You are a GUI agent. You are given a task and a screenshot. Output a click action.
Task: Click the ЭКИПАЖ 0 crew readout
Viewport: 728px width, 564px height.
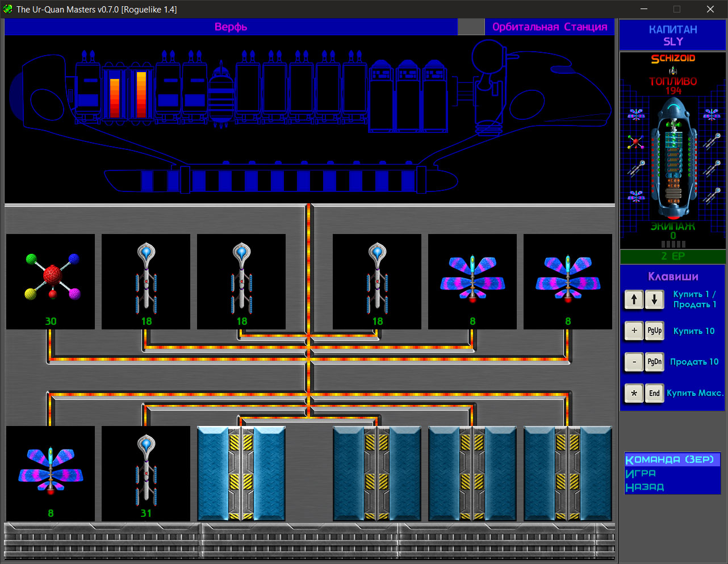(x=673, y=231)
